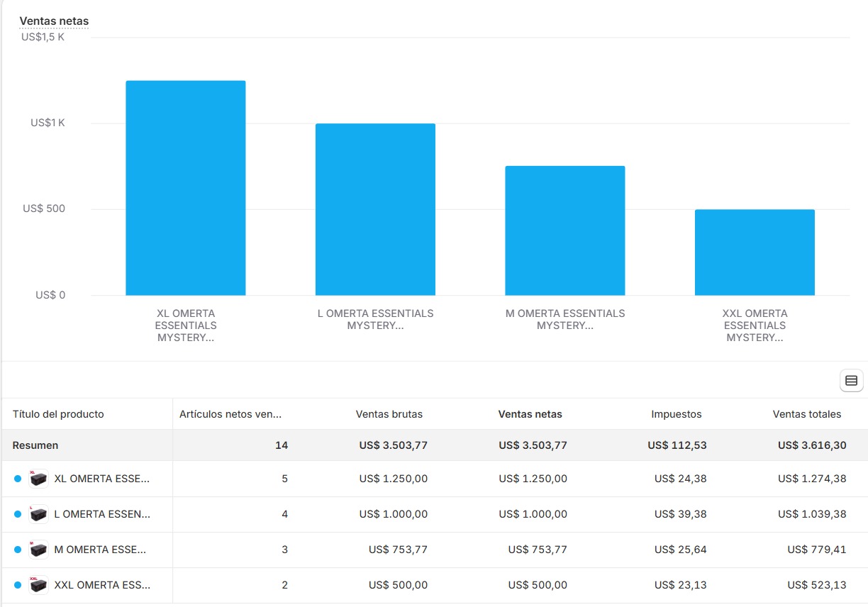Click the XL OMERTA product thumbnail
This screenshot has width=868, height=607.
pyautogui.click(x=38, y=479)
